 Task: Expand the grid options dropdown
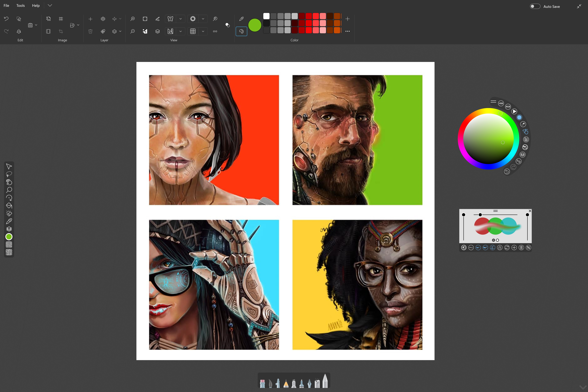pyautogui.click(x=203, y=31)
